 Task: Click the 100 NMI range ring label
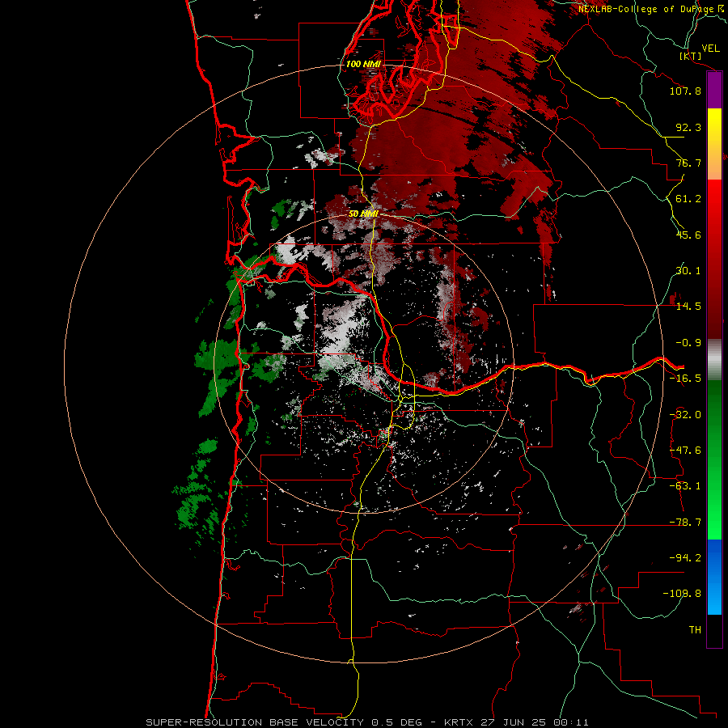[x=363, y=64]
